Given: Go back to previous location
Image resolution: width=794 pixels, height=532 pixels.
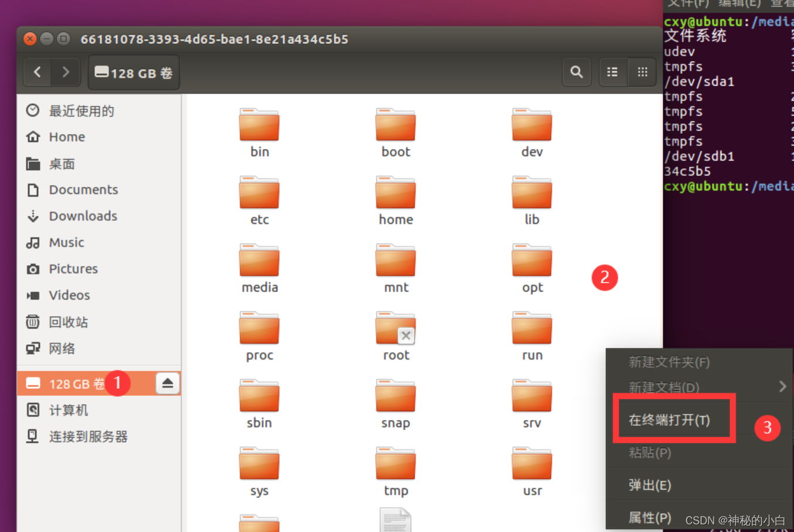Looking at the screenshot, I should (38, 72).
